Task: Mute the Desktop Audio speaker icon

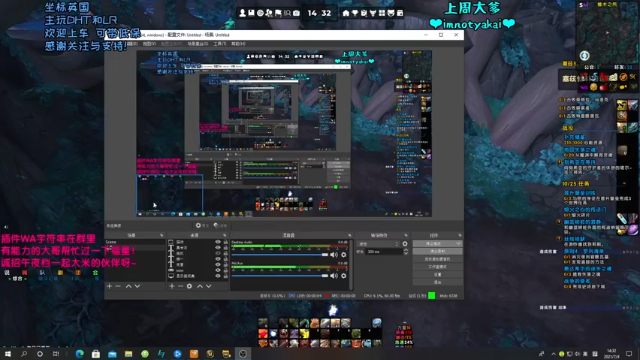Action: (x=334, y=255)
